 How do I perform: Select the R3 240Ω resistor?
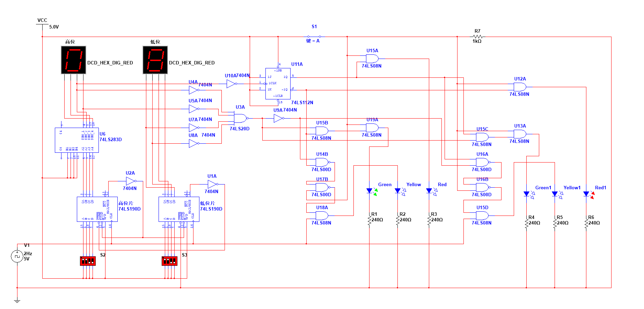[429, 220]
